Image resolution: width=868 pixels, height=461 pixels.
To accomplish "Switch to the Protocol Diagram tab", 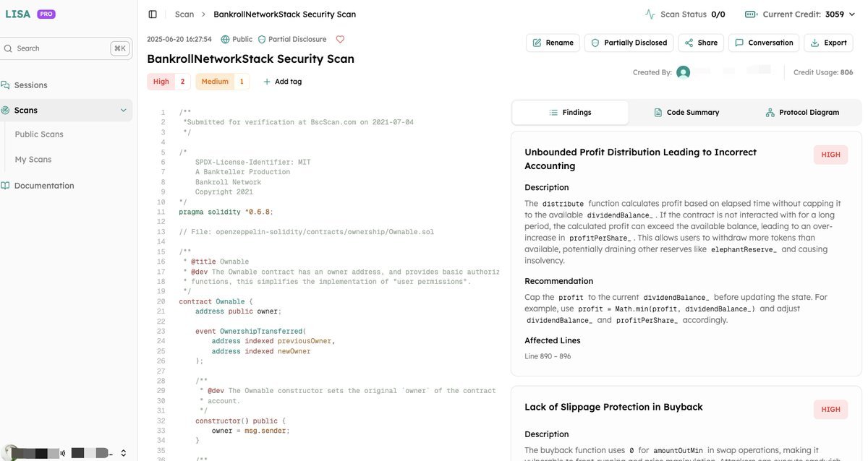I will click(x=802, y=113).
